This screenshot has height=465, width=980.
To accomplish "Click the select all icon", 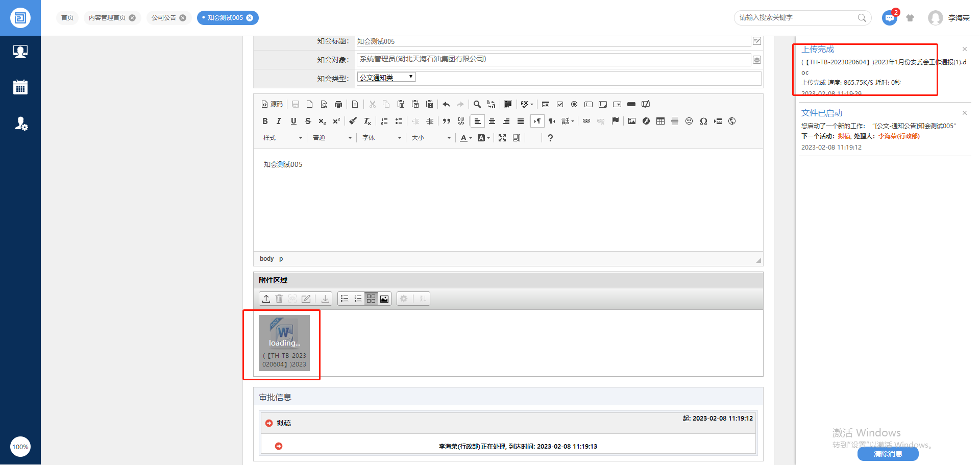I will click(508, 104).
